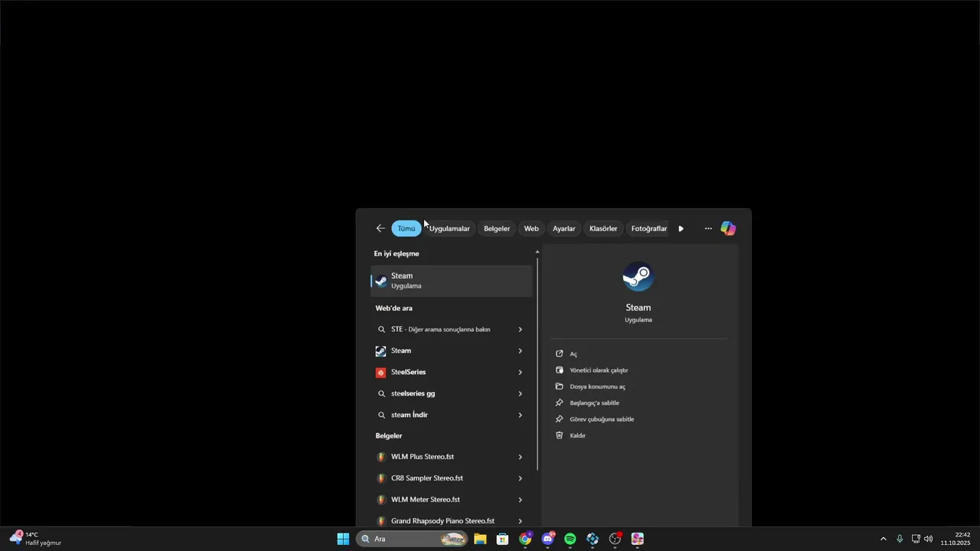Click the results list scrollbar
980x551 pixels.
click(x=537, y=364)
